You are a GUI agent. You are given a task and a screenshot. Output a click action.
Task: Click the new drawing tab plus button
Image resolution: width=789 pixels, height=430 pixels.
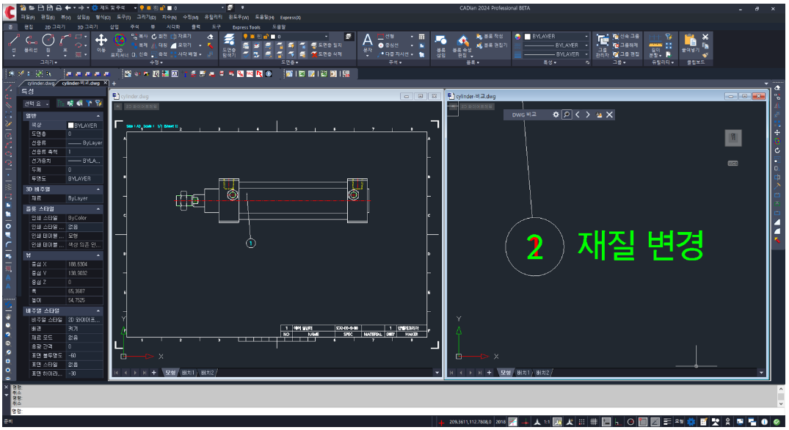pos(115,84)
